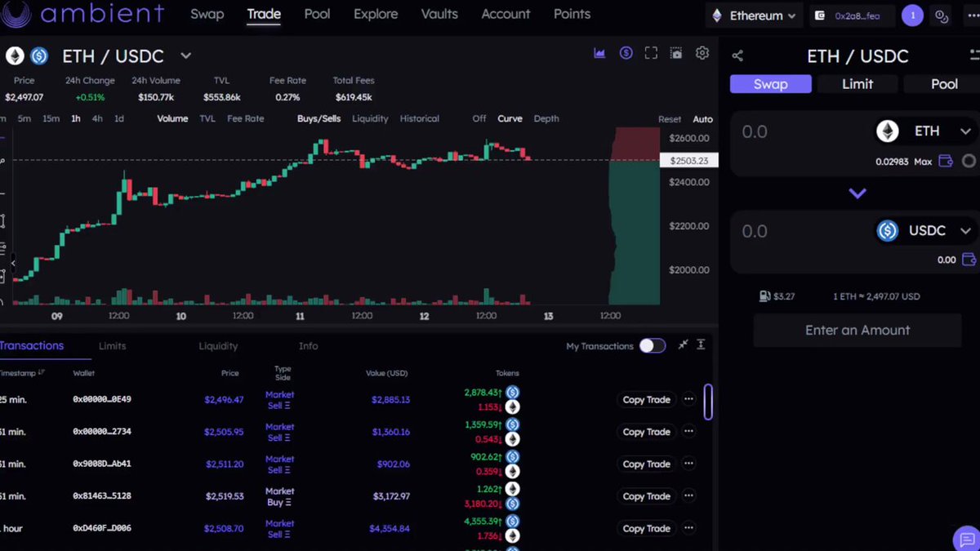Image resolution: width=980 pixels, height=551 pixels.
Task: Toggle the Liquidity overlay on the chart
Action: 370,118
